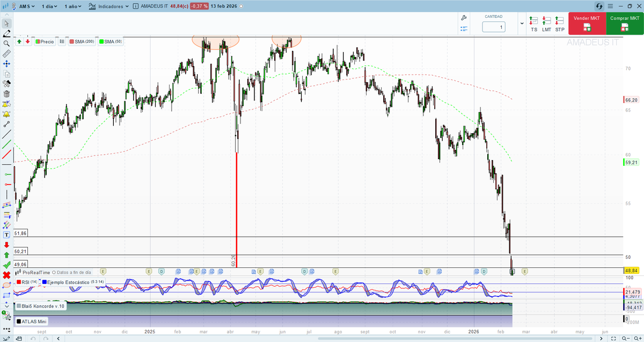The image size is (644, 342).
Task: Click the Vender MKT button
Action: 587,24
